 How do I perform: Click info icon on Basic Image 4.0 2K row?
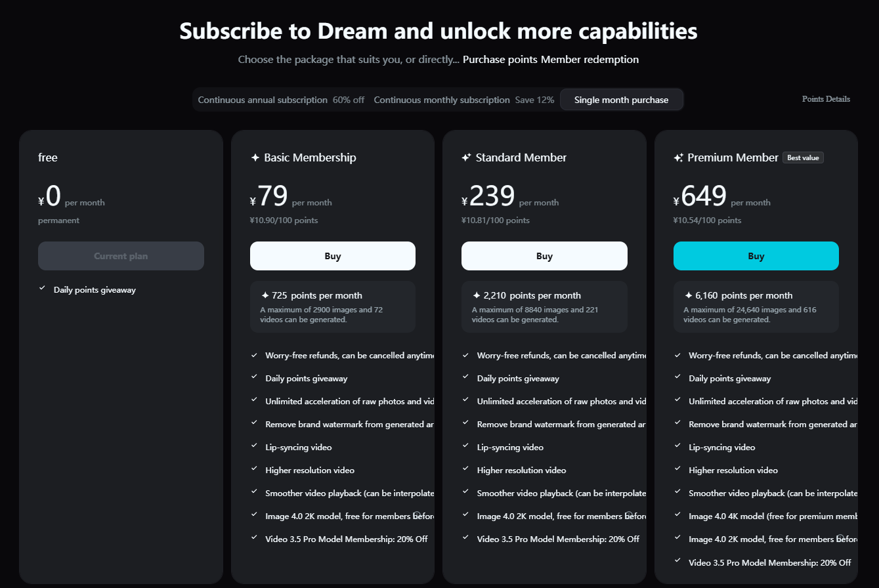[417, 514]
